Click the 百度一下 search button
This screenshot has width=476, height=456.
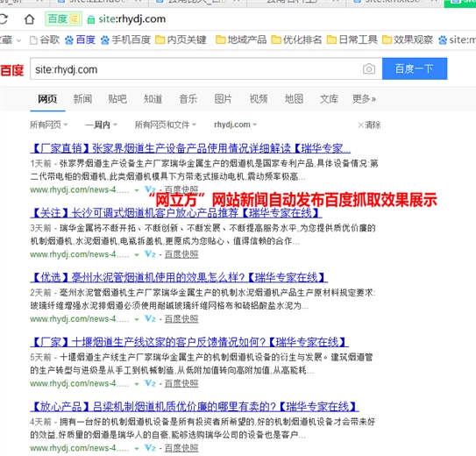click(415, 68)
